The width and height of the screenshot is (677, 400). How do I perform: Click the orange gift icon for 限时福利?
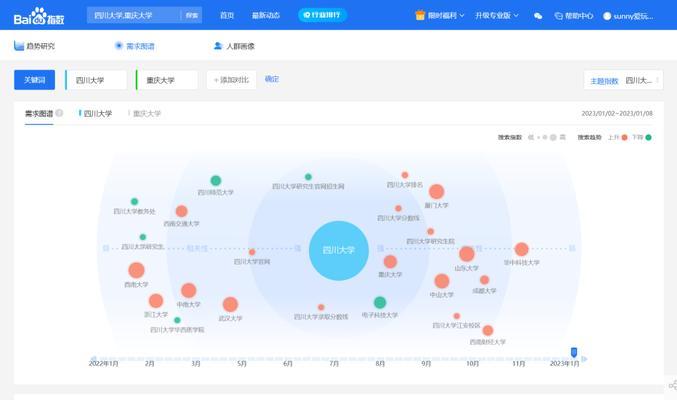(x=420, y=16)
